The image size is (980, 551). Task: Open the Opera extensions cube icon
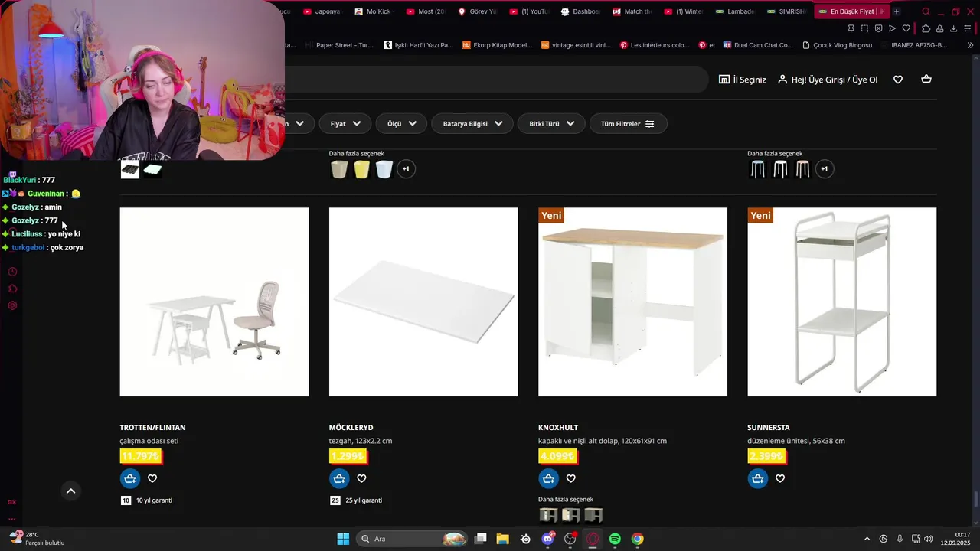tap(926, 28)
